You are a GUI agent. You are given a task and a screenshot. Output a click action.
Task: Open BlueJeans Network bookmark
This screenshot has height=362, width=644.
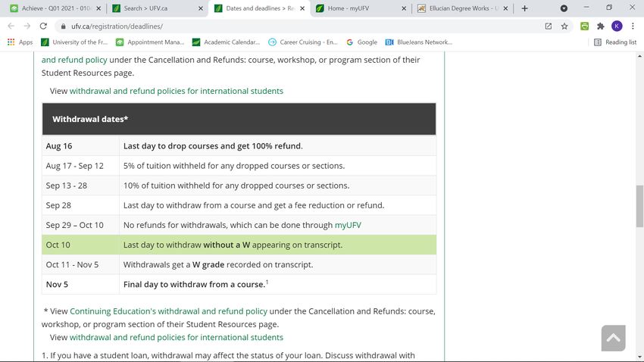(418, 42)
